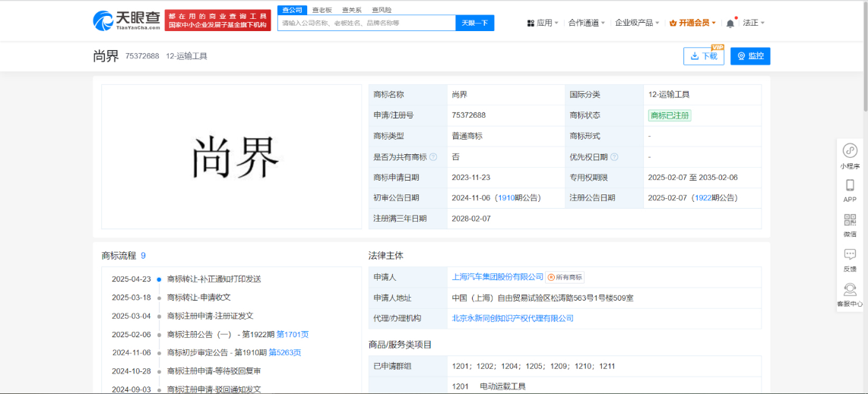Open the 微信 QR code icon
The height and width of the screenshot is (394, 868).
coord(850,220)
